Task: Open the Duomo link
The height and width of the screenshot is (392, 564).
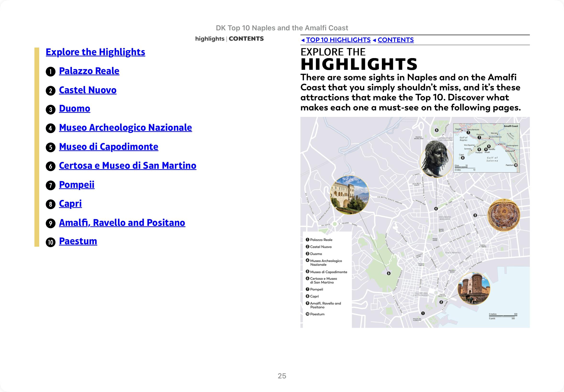Action: (75, 109)
